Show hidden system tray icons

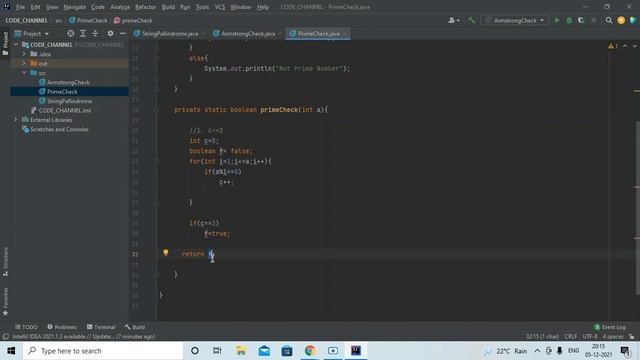537,351
